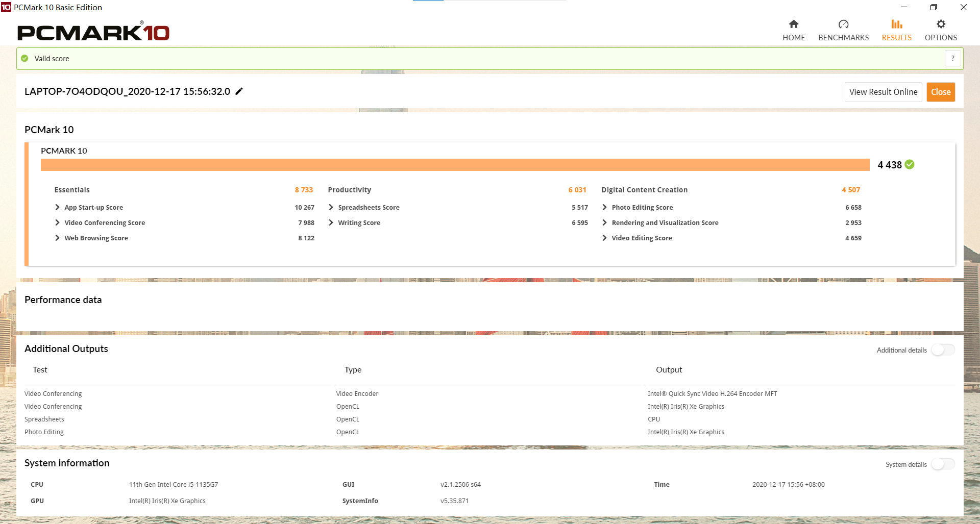Click View Result Online button
The image size is (980, 524).
[x=883, y=92]
